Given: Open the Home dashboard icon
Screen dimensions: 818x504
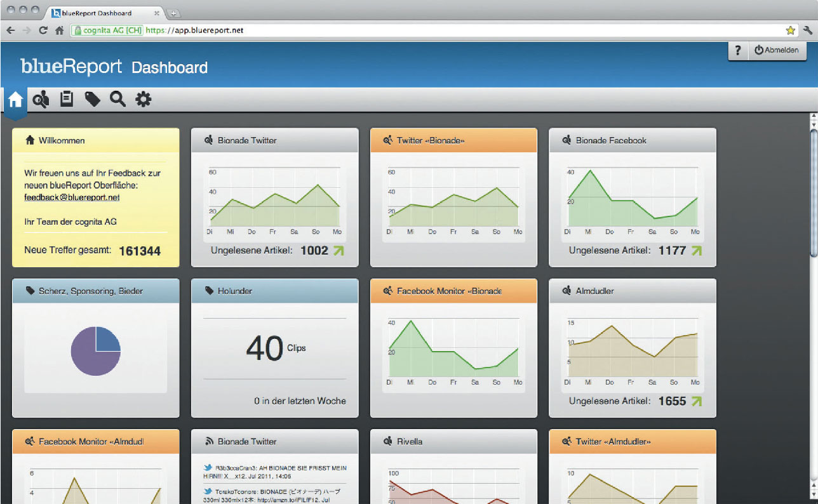Looking at the screenshot, I should pyautogui.click(x=15, y=100).
